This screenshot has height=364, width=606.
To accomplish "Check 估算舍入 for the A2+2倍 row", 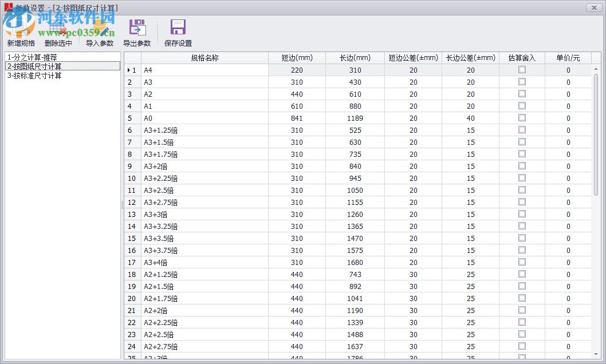I will [521, 310].
